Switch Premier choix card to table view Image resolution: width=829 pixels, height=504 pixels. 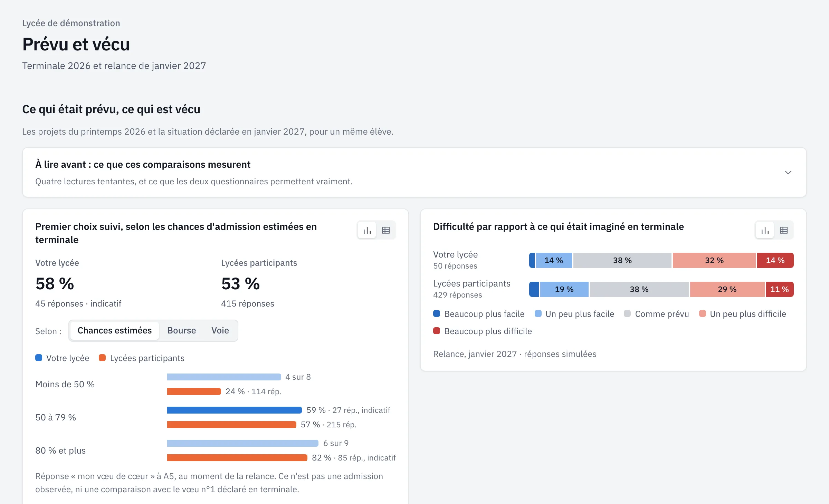click(386, 230)
